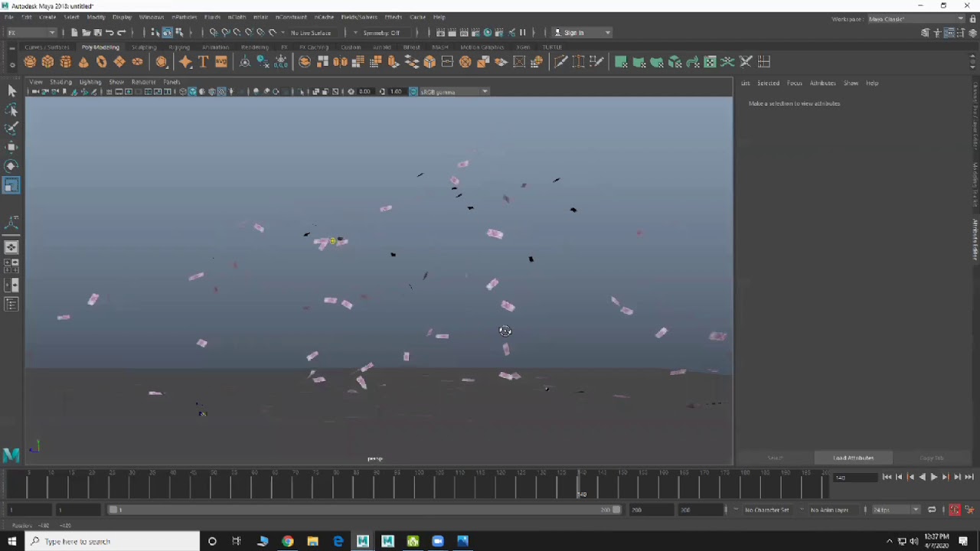Viewport: 980px width, 551px height.
Task: Click the Mirror shelf icon
Action: 340,62
